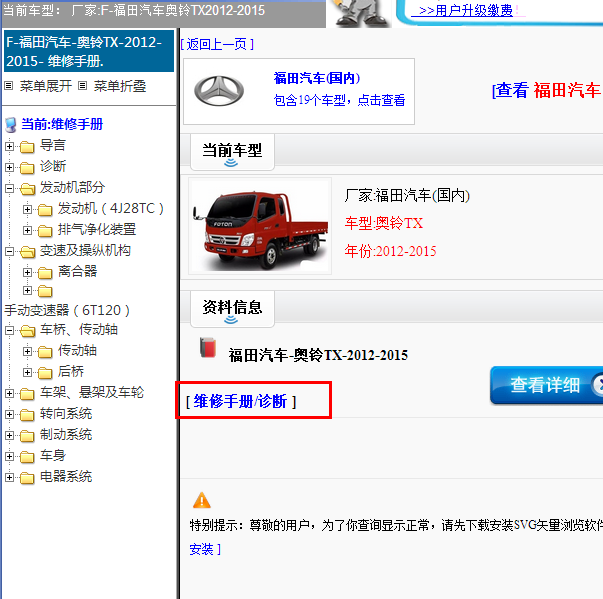Screen dimensions: 603x599
Task: Expand 发动机（4J28TC） subfolder
Action: point(27,209)
